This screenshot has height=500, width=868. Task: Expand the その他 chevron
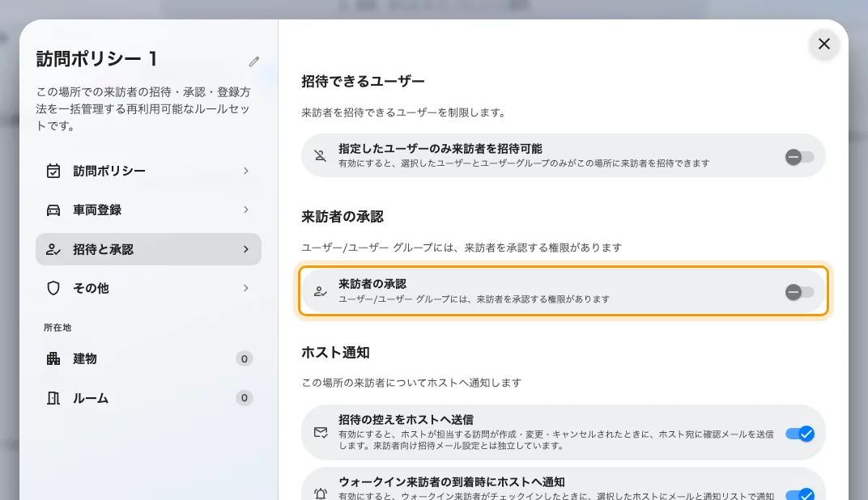(246, 288)
